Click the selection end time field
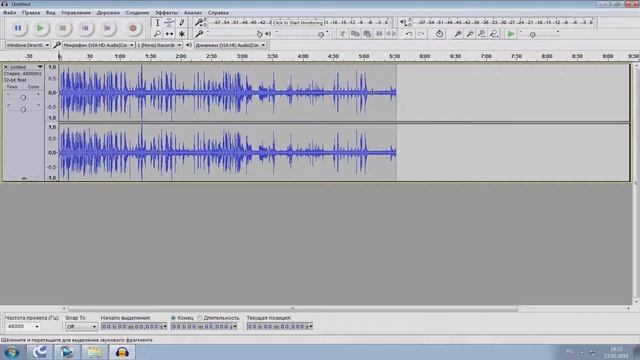640x360 pixels. pos(204,327)
